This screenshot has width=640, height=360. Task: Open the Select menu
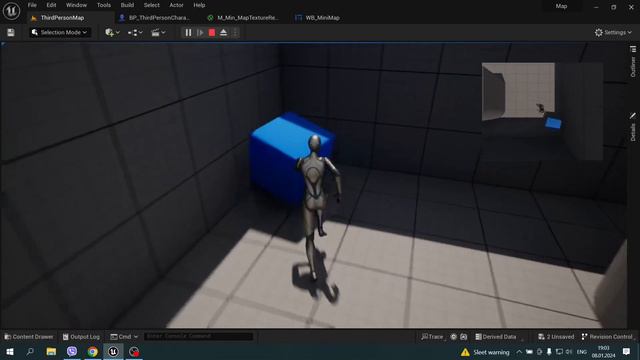coord(151,5)
